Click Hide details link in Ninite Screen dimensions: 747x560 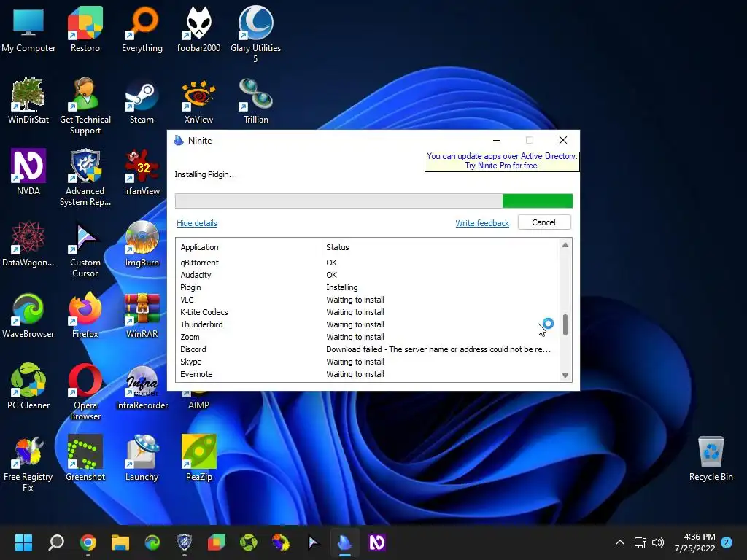click(197, 223)
